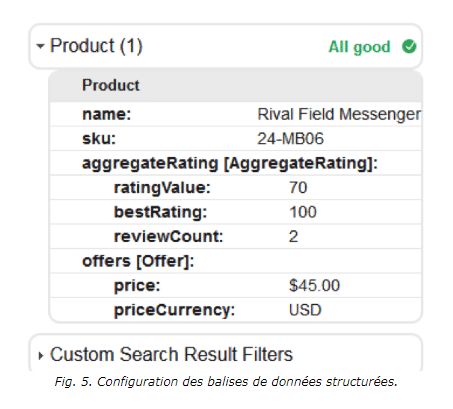This screenshot has width=453, height=409.
Task: Click the Rival Field Messenger value
Action: pyautogui.click(x=339, y=114)
